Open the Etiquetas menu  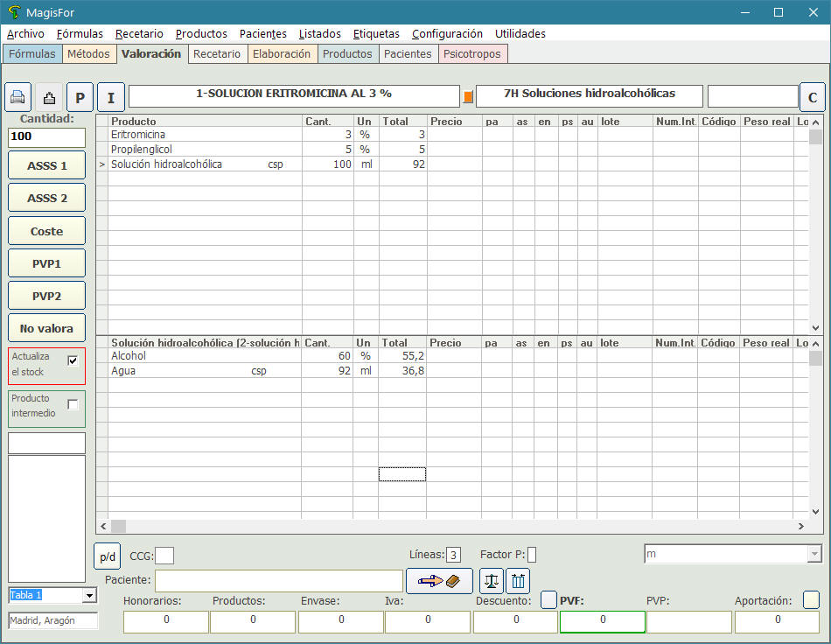tap(376, 33)
